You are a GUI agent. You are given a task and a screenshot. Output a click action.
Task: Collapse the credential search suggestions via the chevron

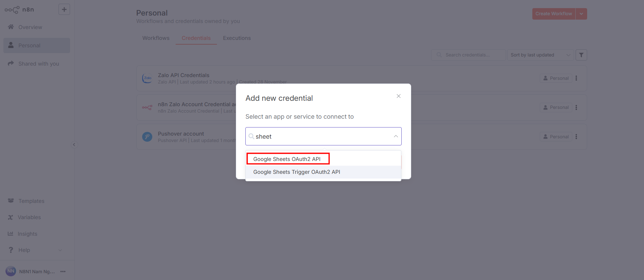coord(395,136)
